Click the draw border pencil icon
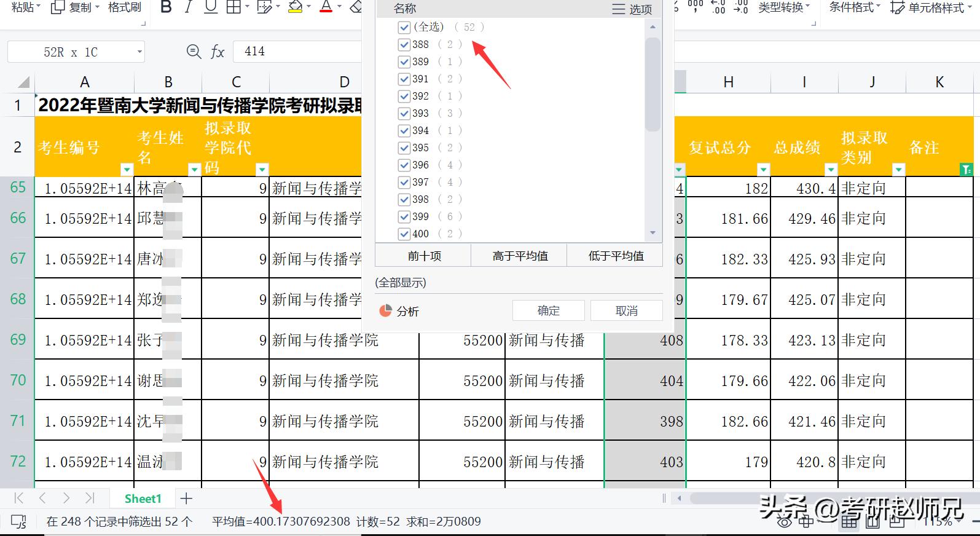980x536 pixels. point(264,7)
